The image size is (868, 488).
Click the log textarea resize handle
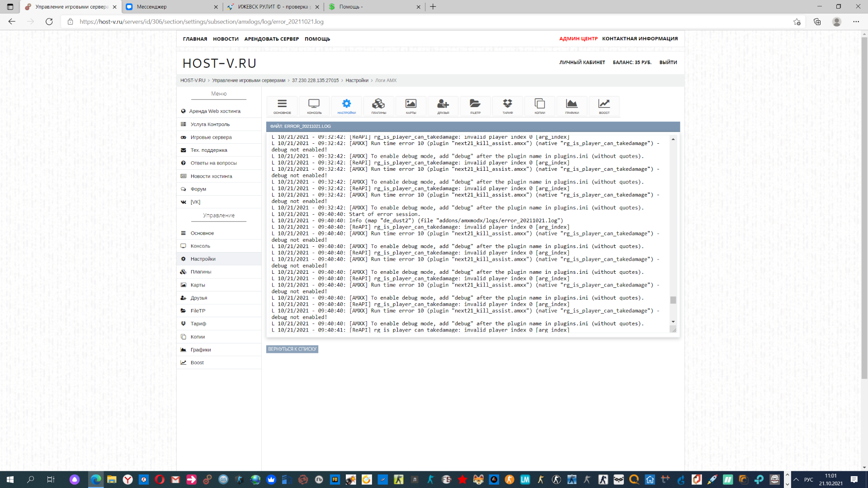pos(674,330)
